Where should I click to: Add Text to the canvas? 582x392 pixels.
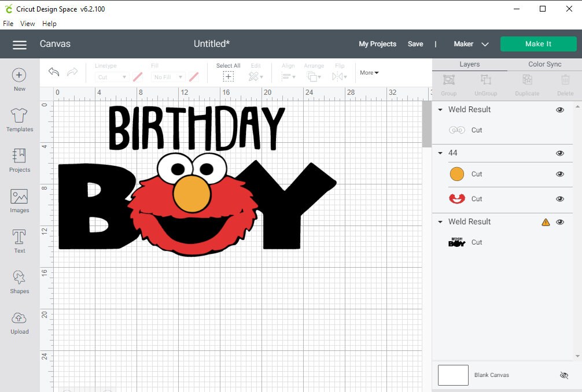pyautogui.click(x=19, y=241)
